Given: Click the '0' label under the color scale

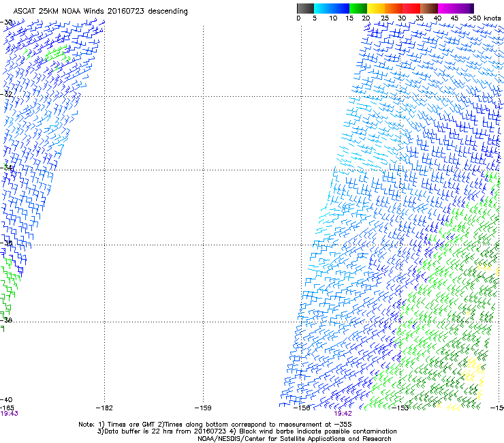Looking at the screenshot, I should [298, 18].
